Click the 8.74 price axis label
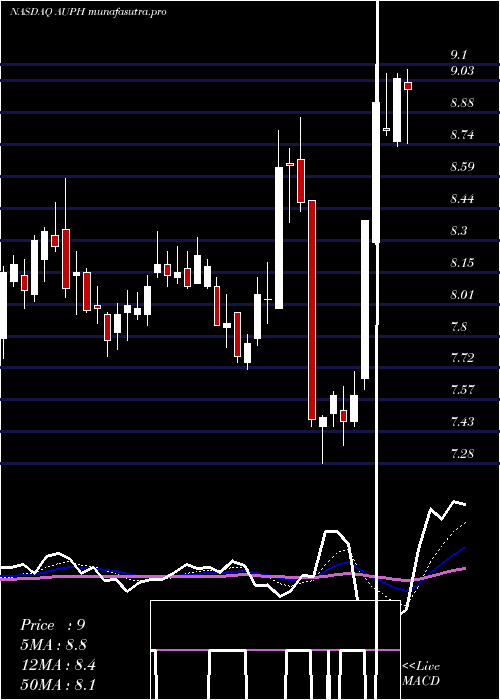 point(462,135)
